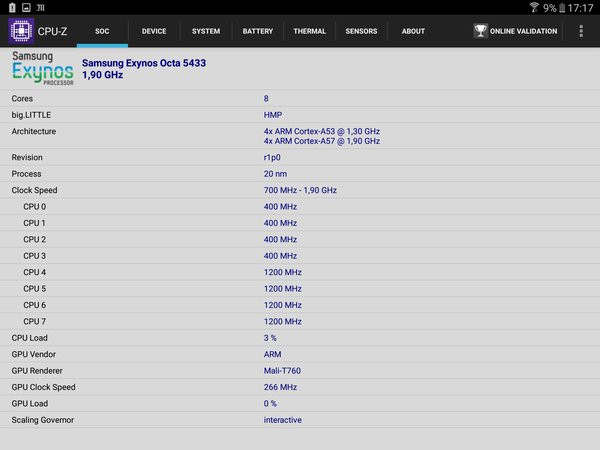Open the SYSTEM tab
This screenshot has width=600, height=450.
[x=206, y=31]
